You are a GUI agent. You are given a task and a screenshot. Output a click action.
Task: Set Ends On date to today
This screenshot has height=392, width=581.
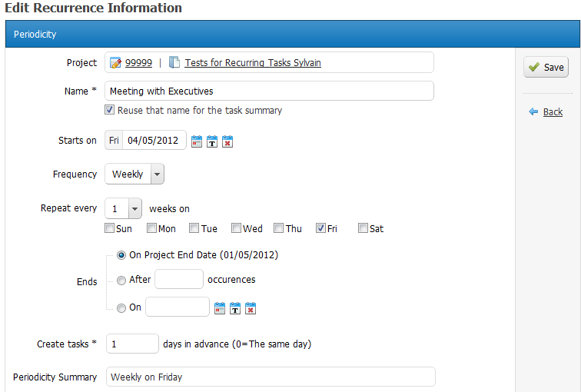pos(235,308)
